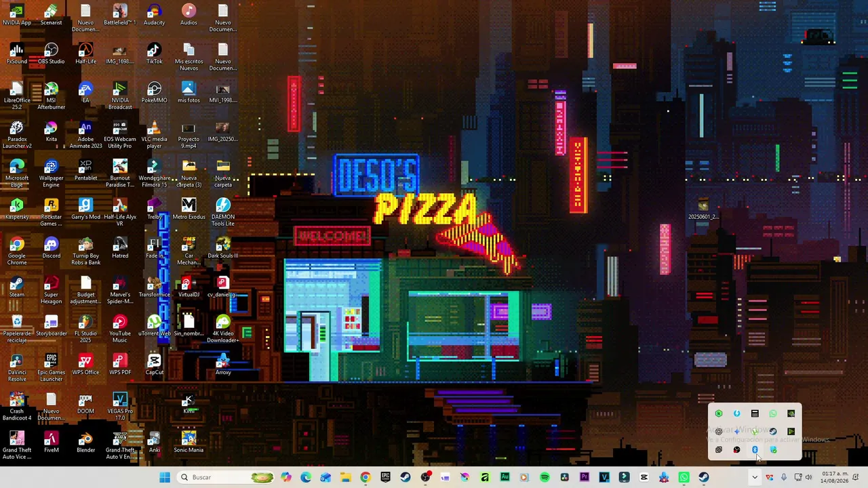
Task: Select the Epic Games Launcher desktop icon
Action: [52, 368]
